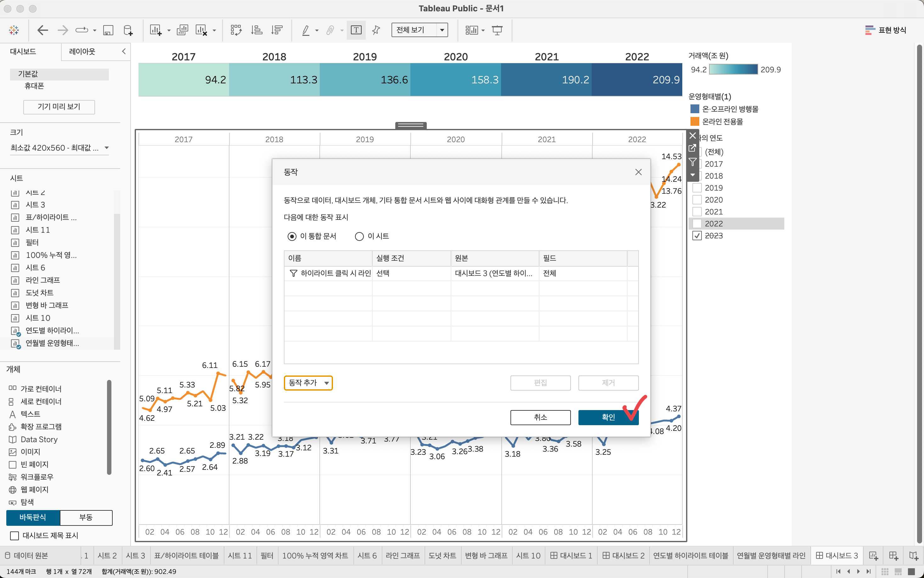Toggle the show labels (T) icon
This screenshot has height=578, width=924.
coord(356,30)
